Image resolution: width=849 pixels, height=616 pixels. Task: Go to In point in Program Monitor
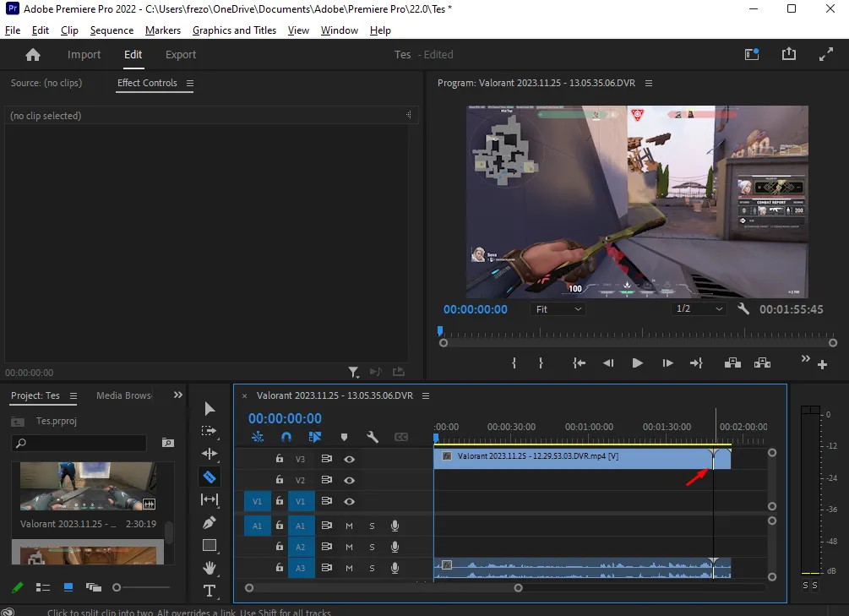pyautogui.click(x=580, y=363)
